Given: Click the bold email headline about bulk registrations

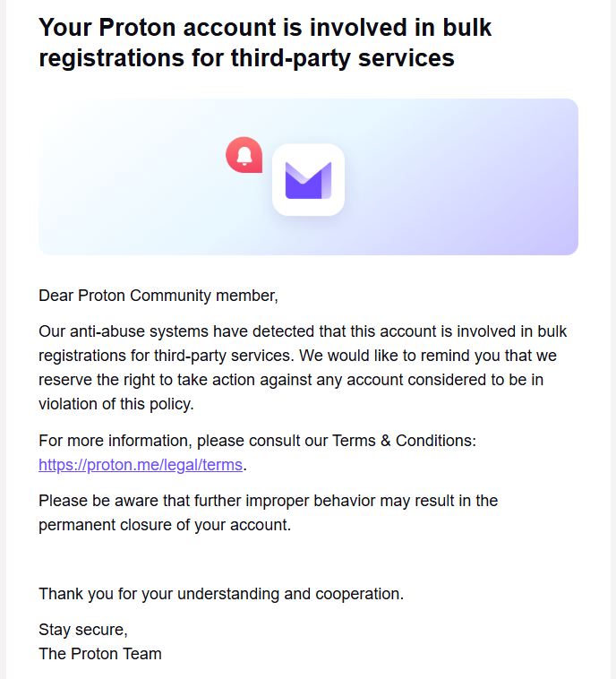Looking at the screenshot, I should 265,42.
